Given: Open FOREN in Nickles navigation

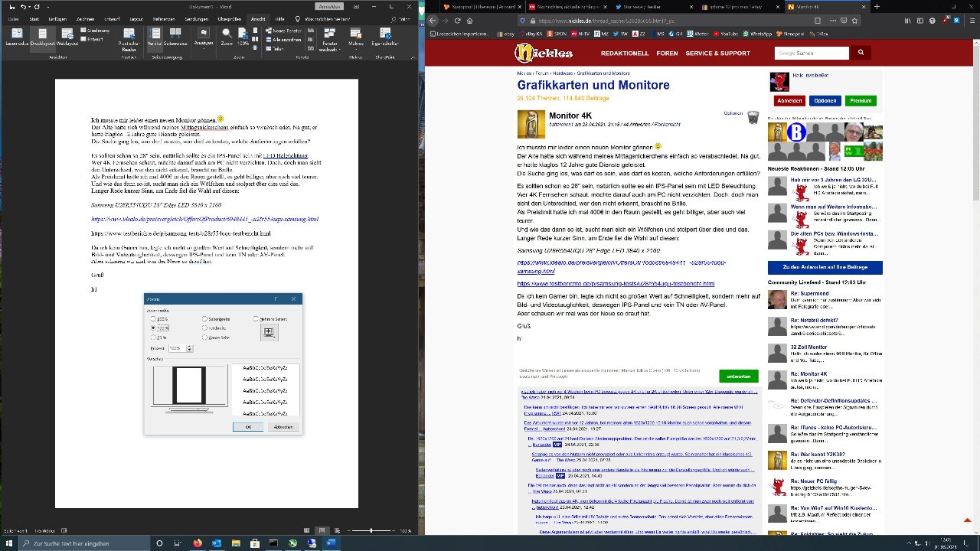Looking at the screenshot, I should tap(667, 54).
